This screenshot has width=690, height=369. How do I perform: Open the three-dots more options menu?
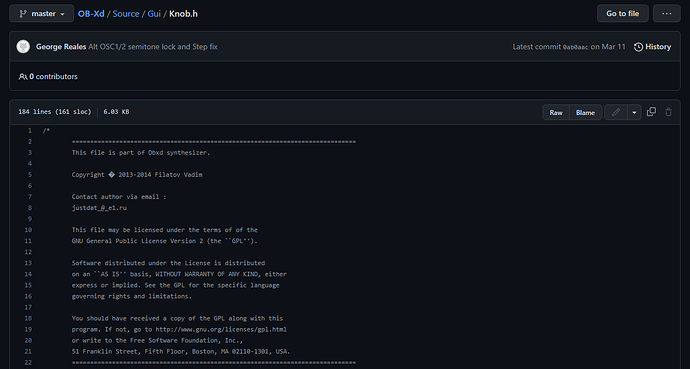tap(667, 14)
